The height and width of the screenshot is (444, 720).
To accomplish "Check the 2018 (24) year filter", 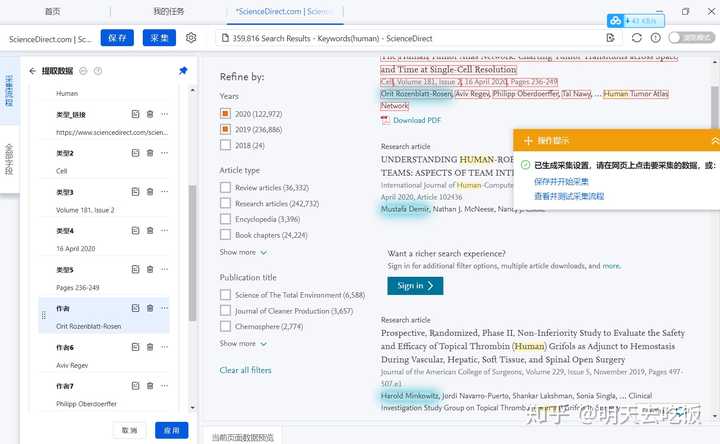I will tap(225, 145).
